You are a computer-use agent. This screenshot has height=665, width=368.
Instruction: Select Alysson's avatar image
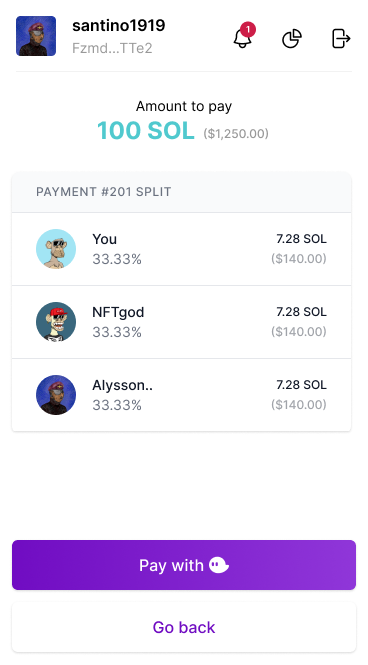pos(56,395)
